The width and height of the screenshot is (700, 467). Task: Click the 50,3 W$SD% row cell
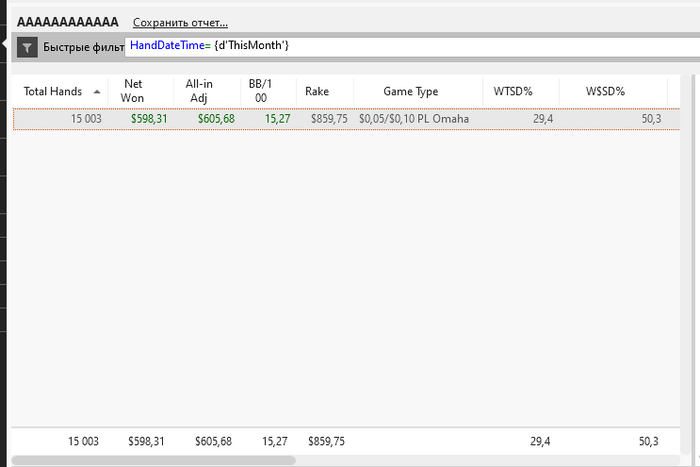pos(651,119)
